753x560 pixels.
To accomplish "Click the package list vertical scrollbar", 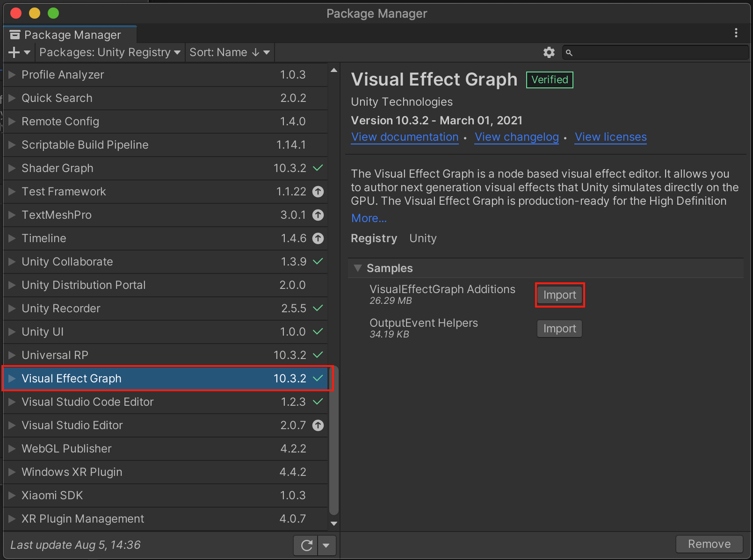I will 333,439.
